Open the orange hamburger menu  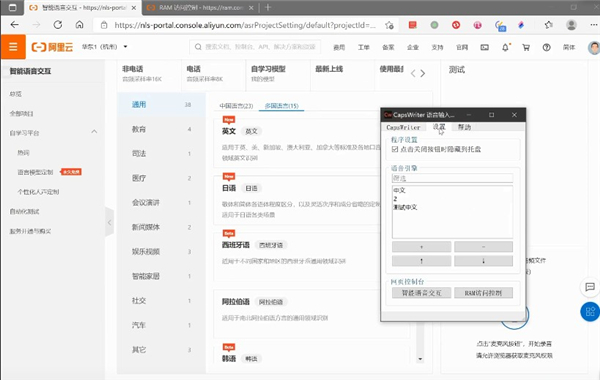tap(13, 47)
